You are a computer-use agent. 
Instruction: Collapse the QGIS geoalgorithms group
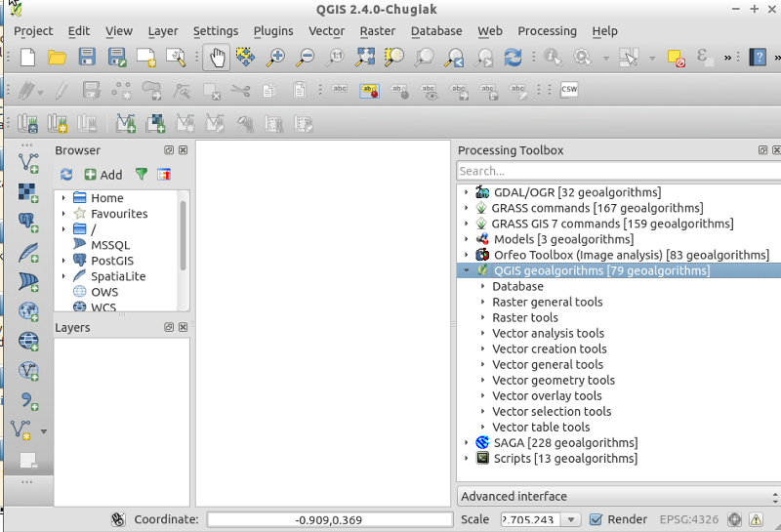(x=467, y=270)
